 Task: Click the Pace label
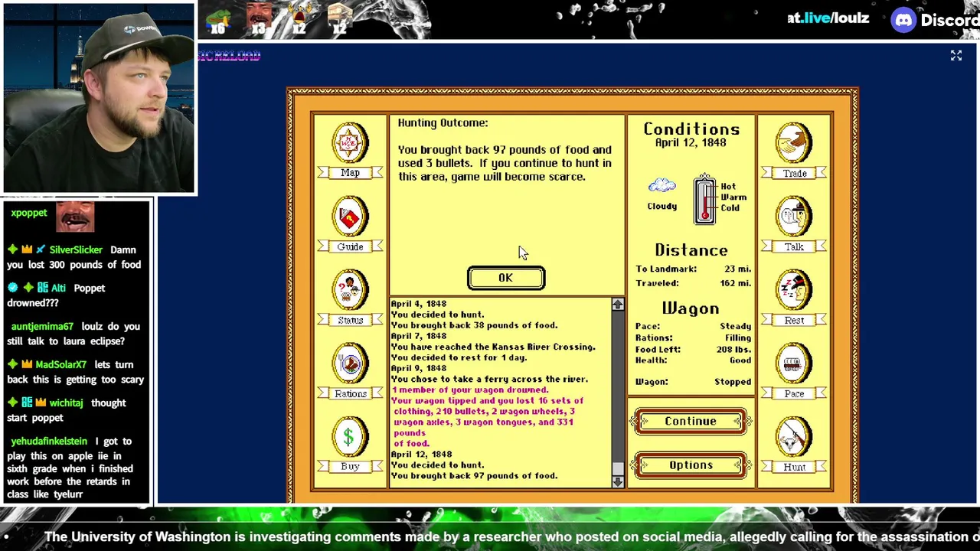pyautogui.click(x=794, y=393)
